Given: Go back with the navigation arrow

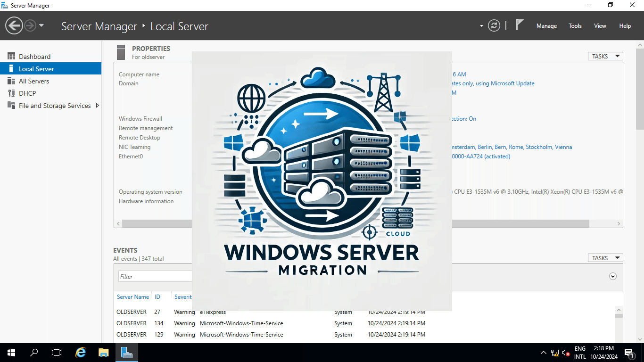Looking at the screenshot, I should coord(14,25).
